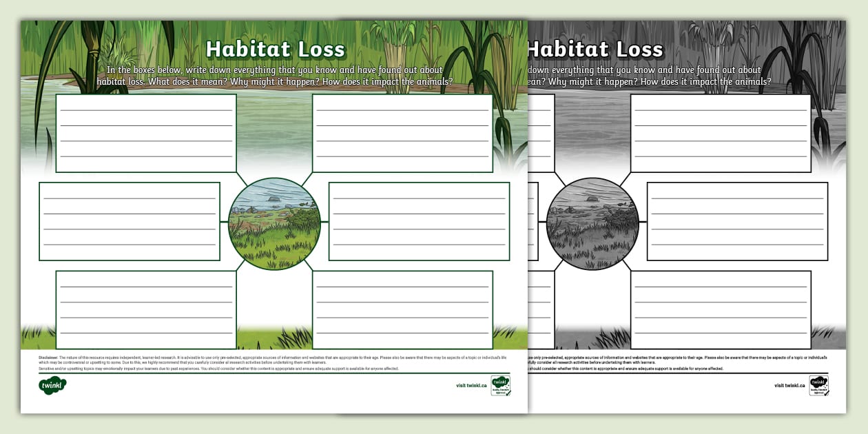Screen dimensions: 868x434
Task: Select the middle-right writing box on the grayscale worksheet
Action: 737,221
